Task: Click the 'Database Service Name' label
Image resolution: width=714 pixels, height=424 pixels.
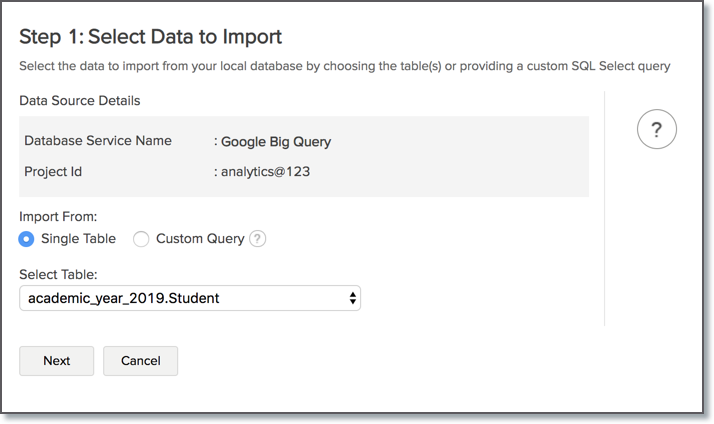Action: point(98,141)
